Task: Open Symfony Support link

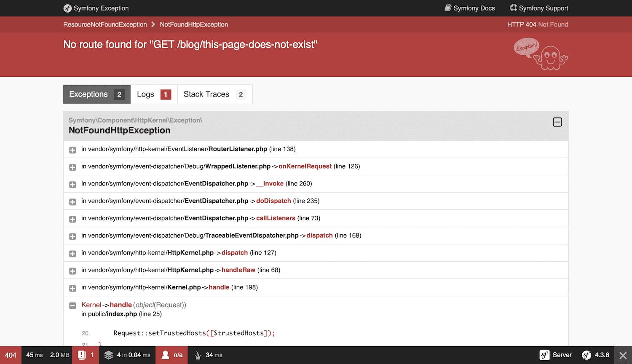Action: pos(539,8)
